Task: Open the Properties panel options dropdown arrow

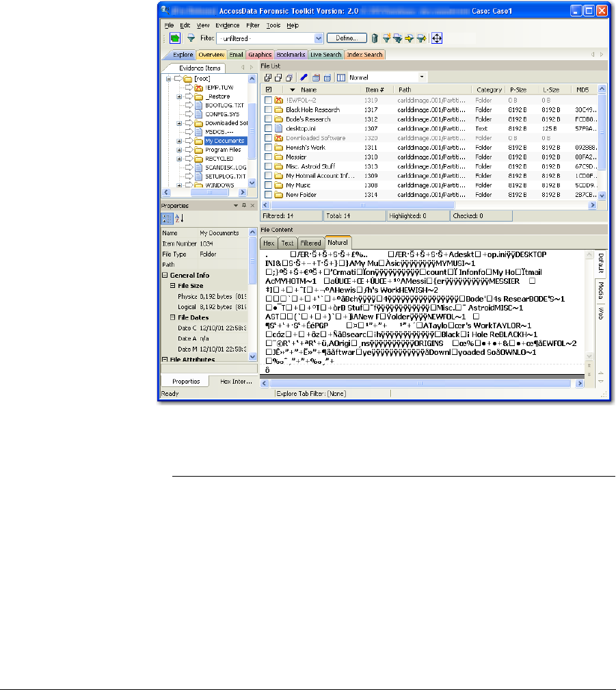Action: (x=235, y=206)
